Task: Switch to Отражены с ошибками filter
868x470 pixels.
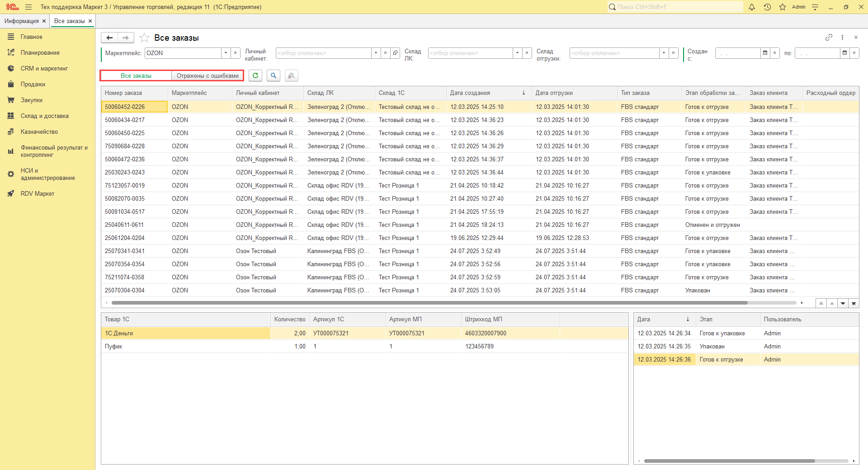Action: [x=208, y=75]
